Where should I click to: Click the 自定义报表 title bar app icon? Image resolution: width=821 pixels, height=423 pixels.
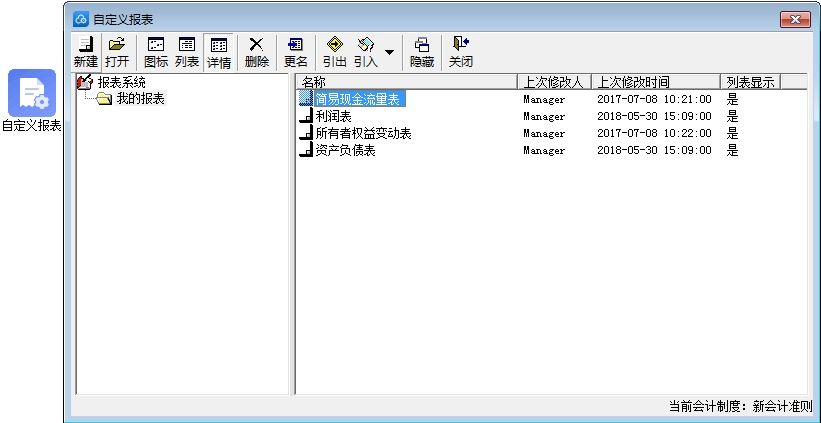[x=81, y=19]
